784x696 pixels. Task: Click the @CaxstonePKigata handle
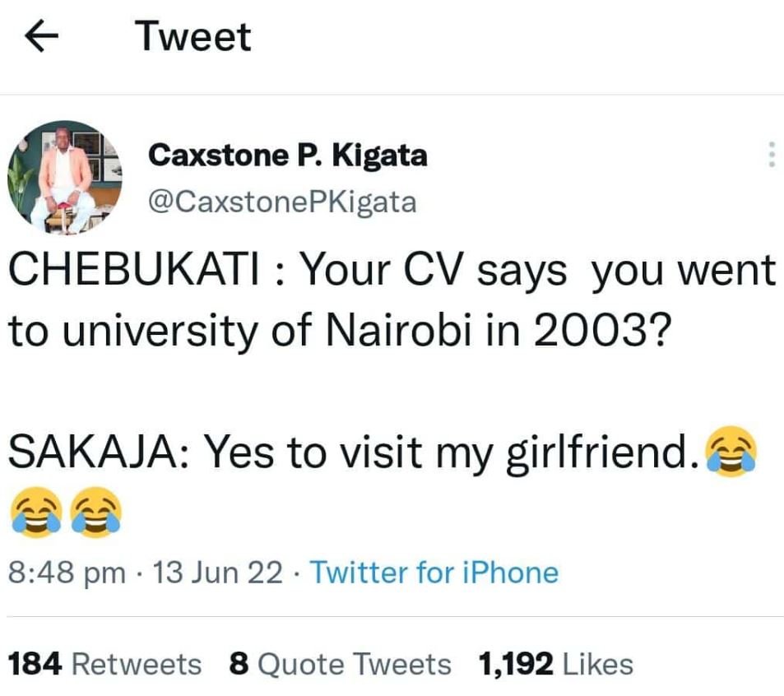tap(283, 201)
